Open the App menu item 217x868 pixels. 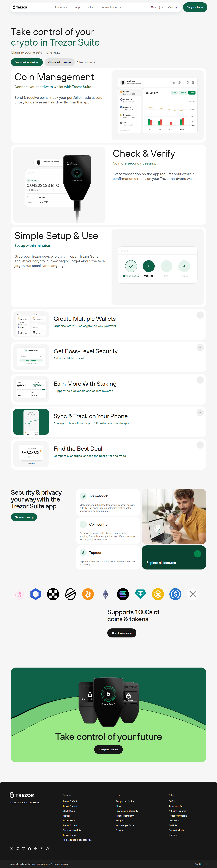[77, 7]
